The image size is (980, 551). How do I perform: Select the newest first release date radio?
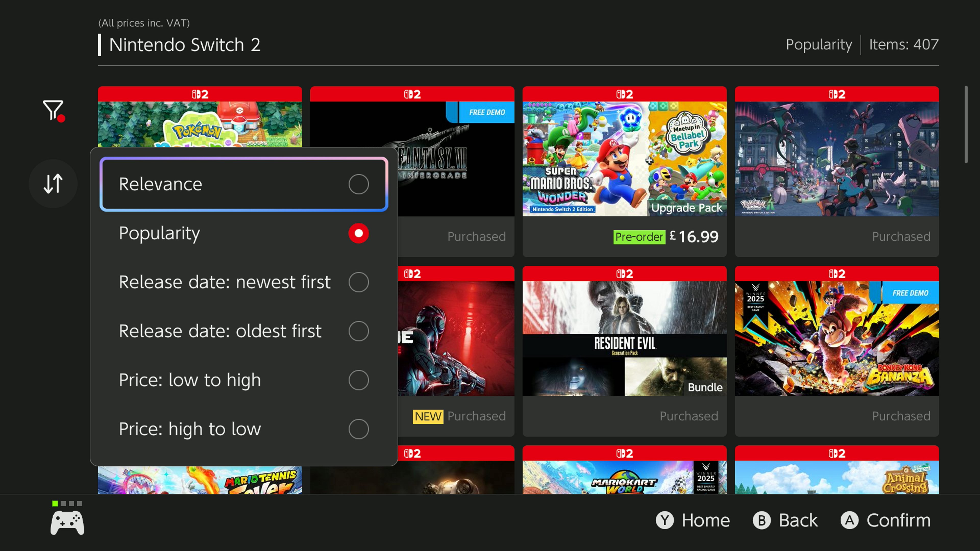tap(358, 282)
